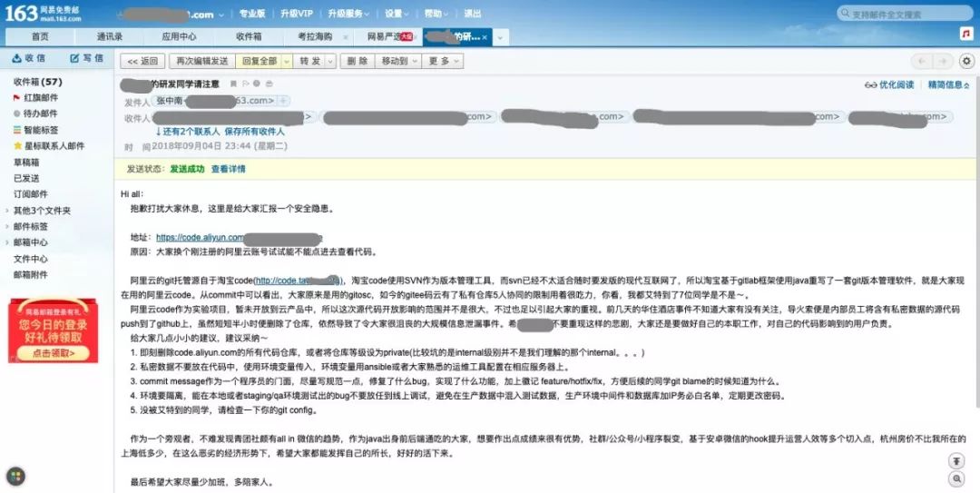Click the zoom magnifier icon at bottom right
This screenshot has width=980, height=493.
coord(956,479)
